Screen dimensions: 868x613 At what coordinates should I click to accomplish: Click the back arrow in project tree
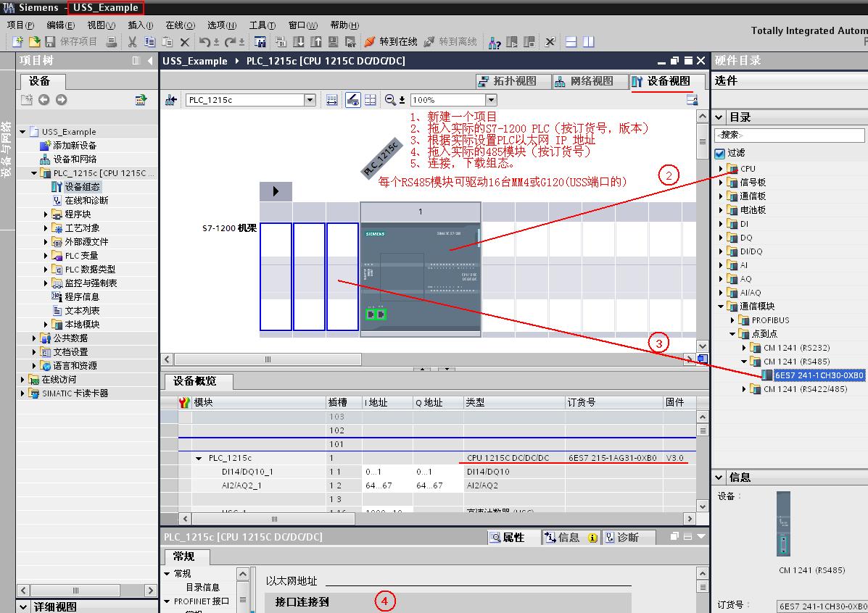tap(44, 99)
